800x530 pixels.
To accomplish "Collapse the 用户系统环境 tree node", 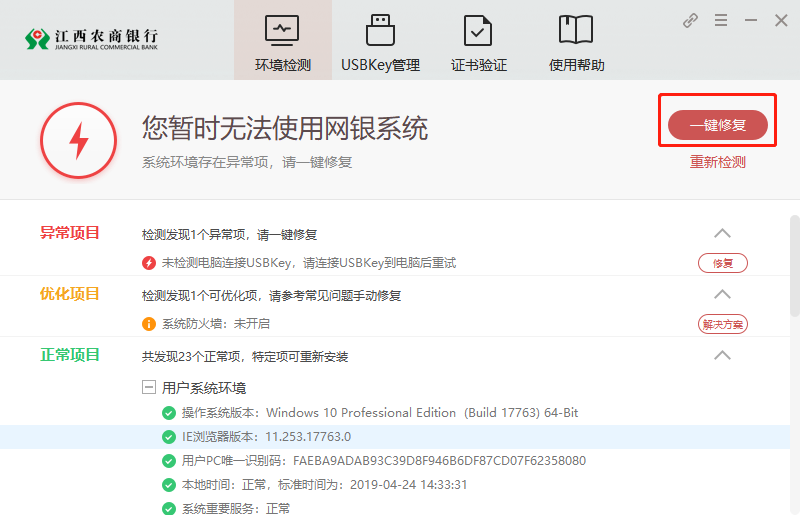I will pyautogui.click(x=148, y=387).
